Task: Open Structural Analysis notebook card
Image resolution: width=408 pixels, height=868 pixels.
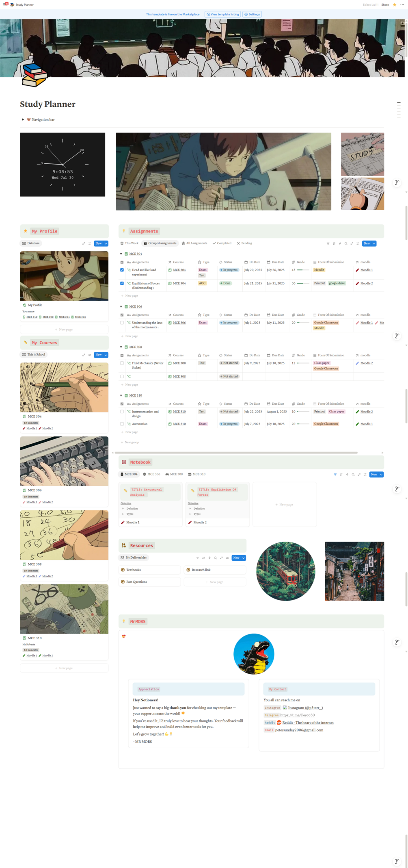Action: 151,504
